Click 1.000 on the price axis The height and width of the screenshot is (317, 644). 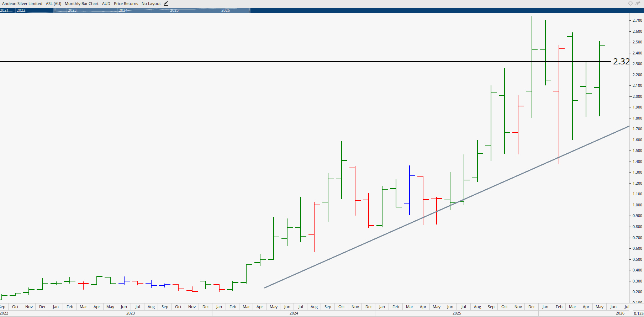[x=637, y=205]
